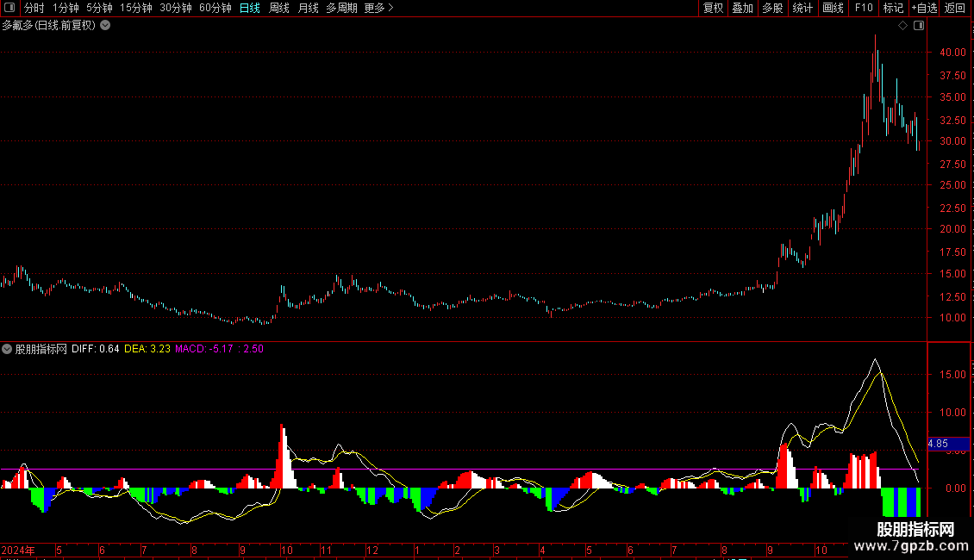This screenshot has height=560, width=974.
Task: Click the 4.85 indicator value marker
Action: pyautogui.click(x=948, y=444)
